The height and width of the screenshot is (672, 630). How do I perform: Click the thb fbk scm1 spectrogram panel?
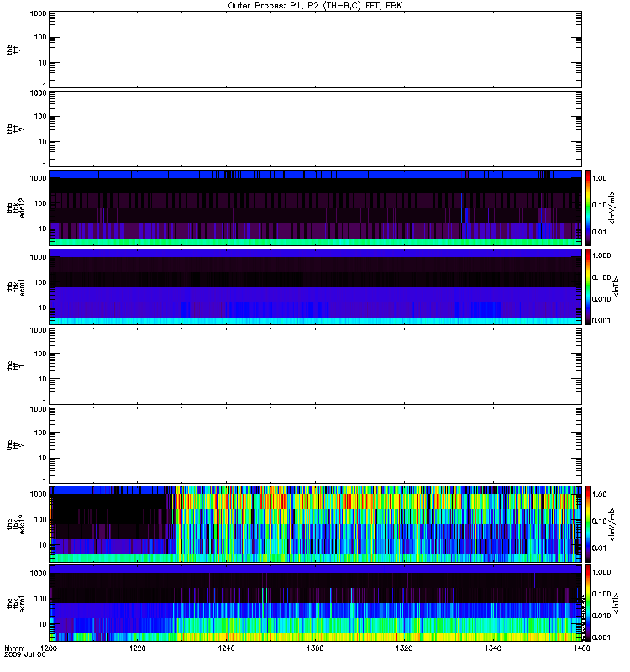(315, 286)
